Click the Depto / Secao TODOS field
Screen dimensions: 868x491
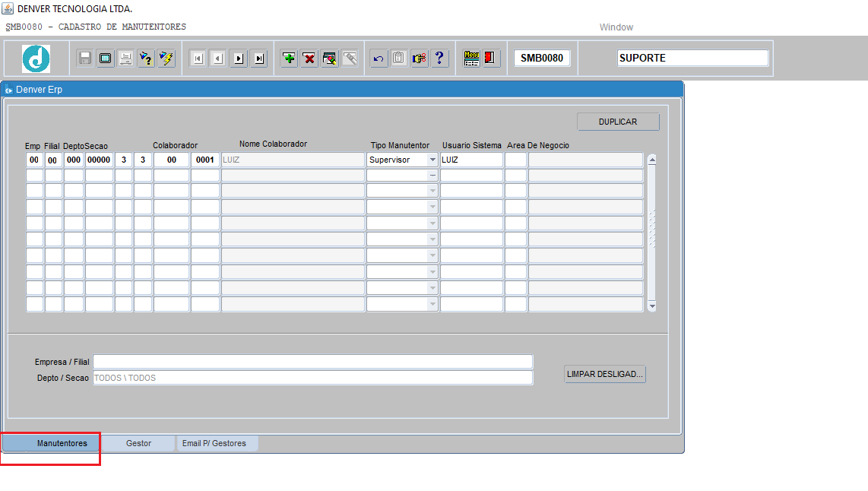coord(312,378)
